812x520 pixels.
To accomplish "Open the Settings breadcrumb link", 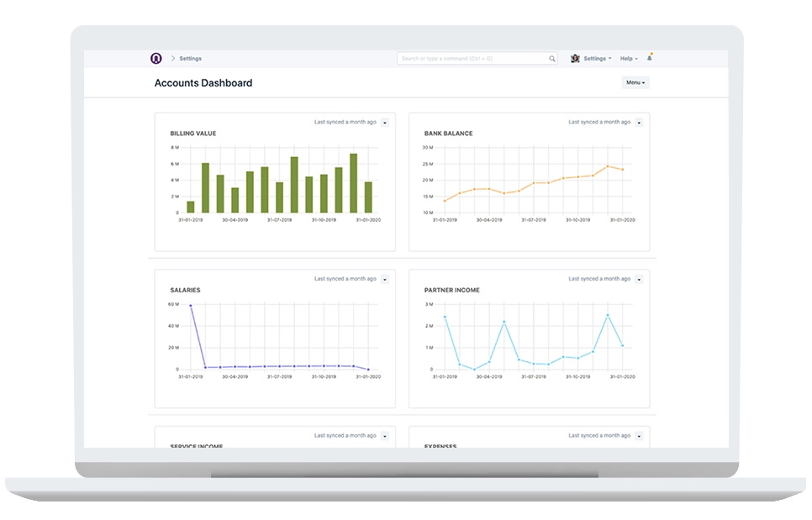I will 190,59.
